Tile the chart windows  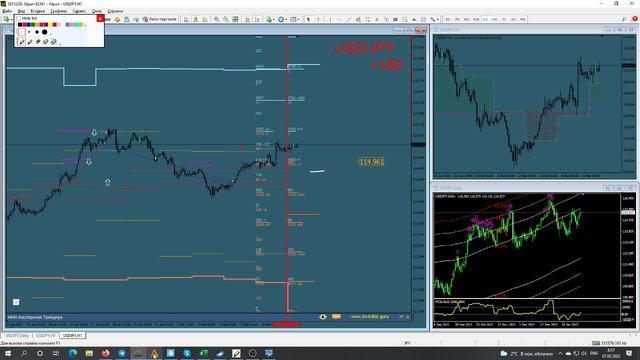tap(236, 19)
